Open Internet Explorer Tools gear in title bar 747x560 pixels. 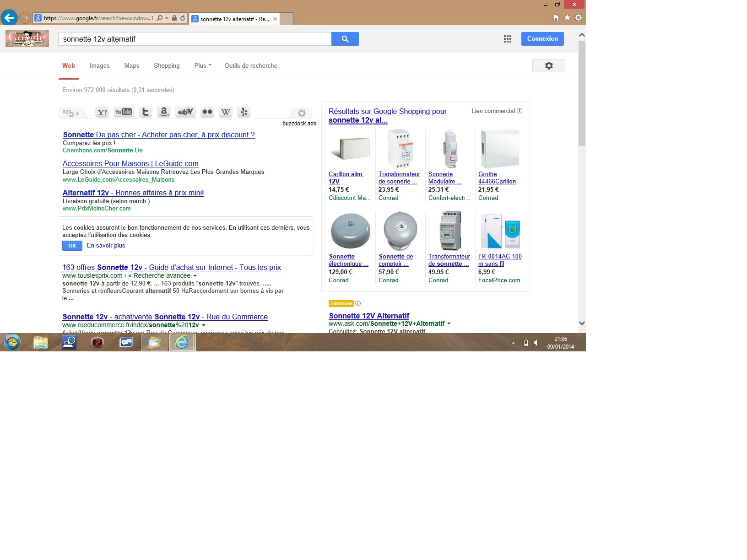coord(579,18)
